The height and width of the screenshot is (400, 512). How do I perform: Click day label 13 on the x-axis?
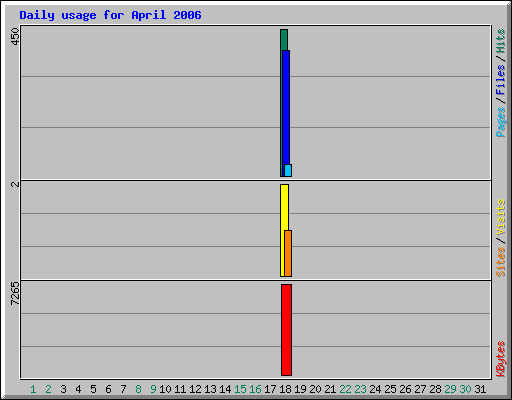tap(210, 389)
